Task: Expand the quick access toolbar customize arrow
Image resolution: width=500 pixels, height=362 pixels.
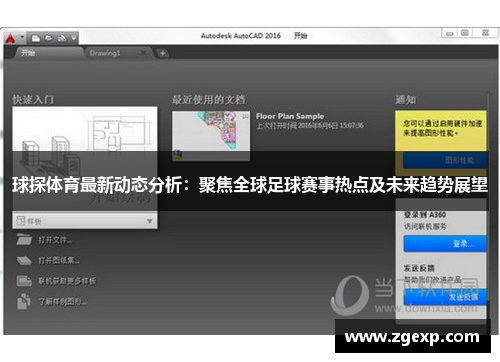Action: tap(74, 39)
